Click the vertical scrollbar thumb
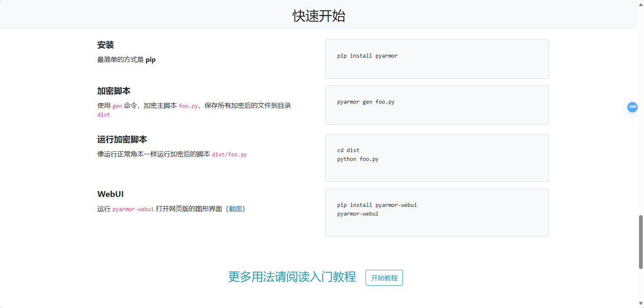 [x=641, y=242]
